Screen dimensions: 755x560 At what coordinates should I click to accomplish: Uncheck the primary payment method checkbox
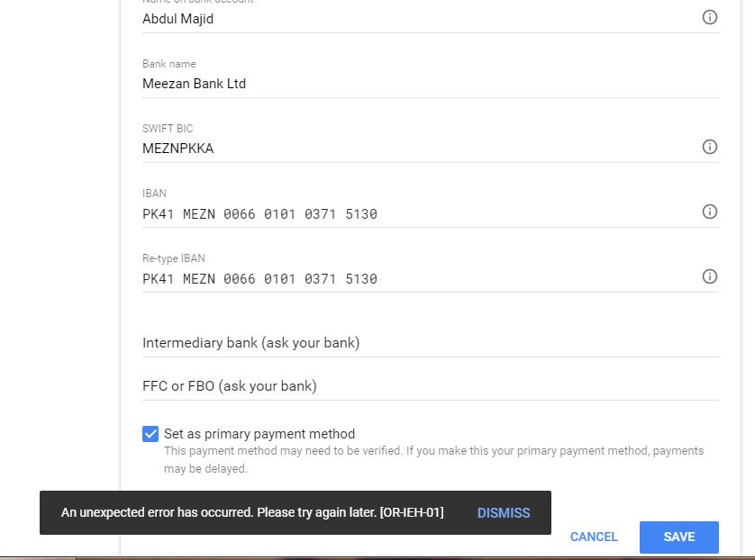[x=150, y=434]
